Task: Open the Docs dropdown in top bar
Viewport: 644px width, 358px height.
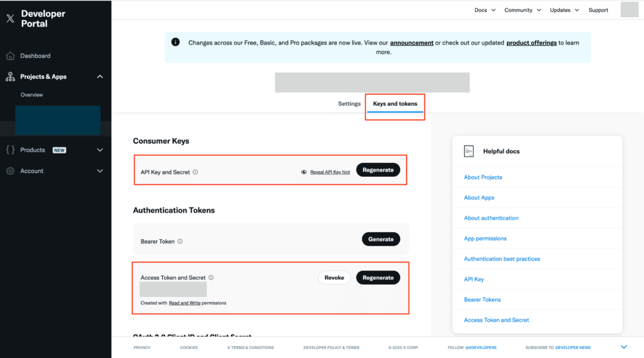Action: coord(485,10)
